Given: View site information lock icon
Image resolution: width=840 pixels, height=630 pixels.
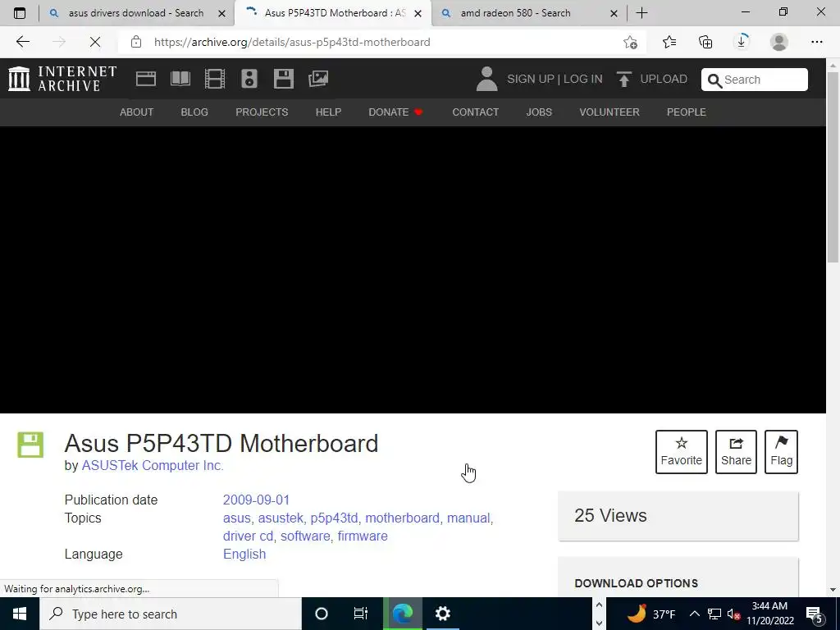Looking at the screenshot, I should pyautogui.click(x=136, y=42).
